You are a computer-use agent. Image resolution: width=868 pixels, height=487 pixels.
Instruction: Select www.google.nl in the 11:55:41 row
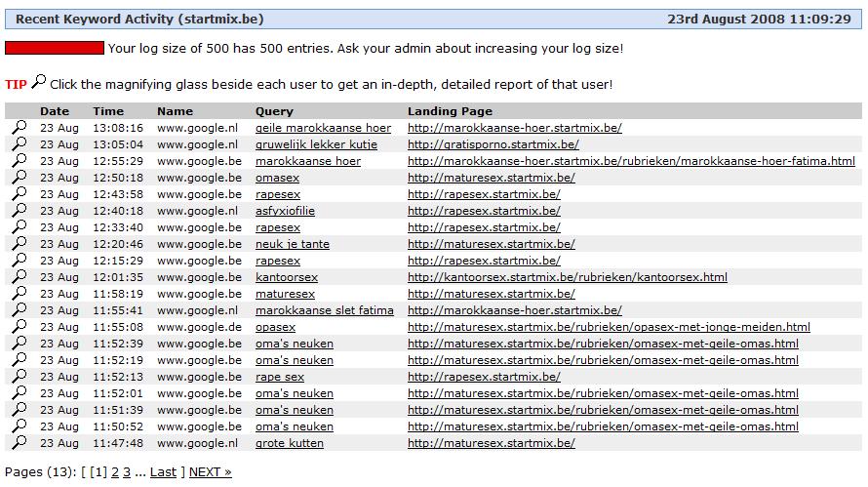[197, 310]
